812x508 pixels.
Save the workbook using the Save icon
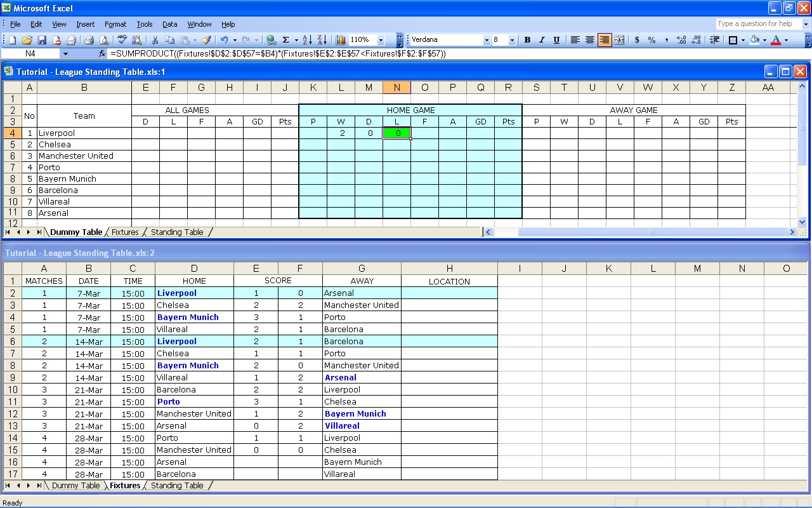coord(42,40)
